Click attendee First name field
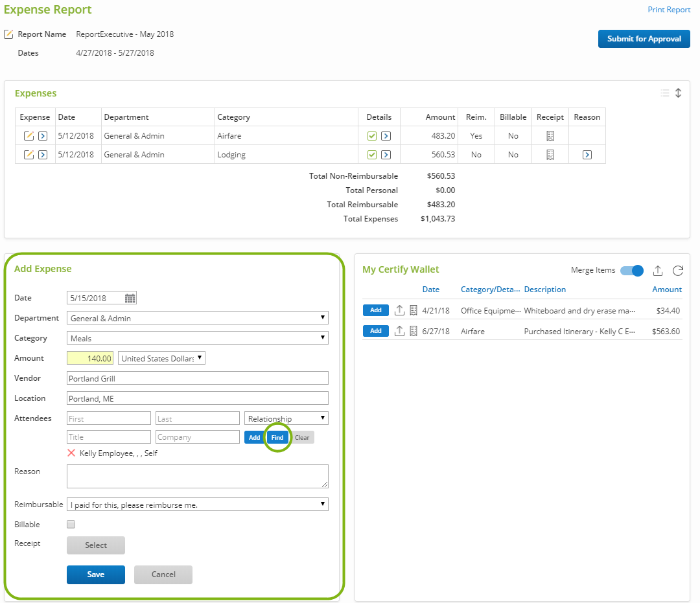 point(108,418)
